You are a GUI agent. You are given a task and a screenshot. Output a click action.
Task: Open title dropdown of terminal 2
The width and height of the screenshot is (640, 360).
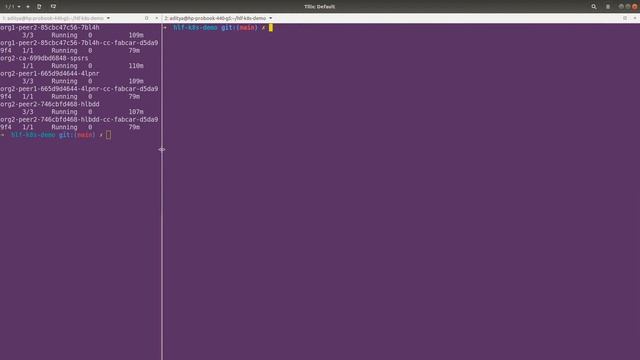(271, 18)
